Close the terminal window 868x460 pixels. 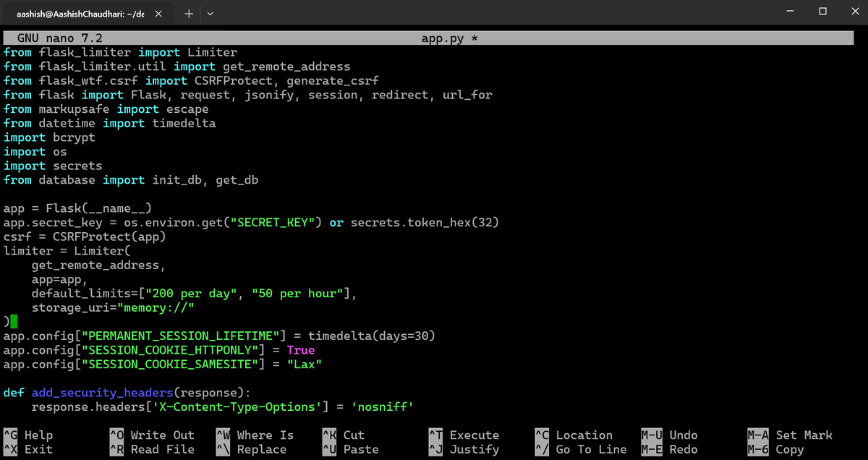click(x=854, y=12)
